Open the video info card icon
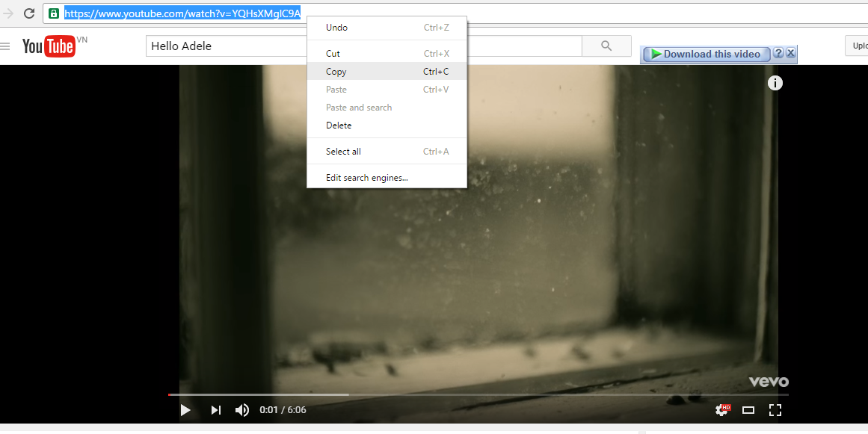The width and height of the screenshot is (868, 434). click(x=775, y=83)
